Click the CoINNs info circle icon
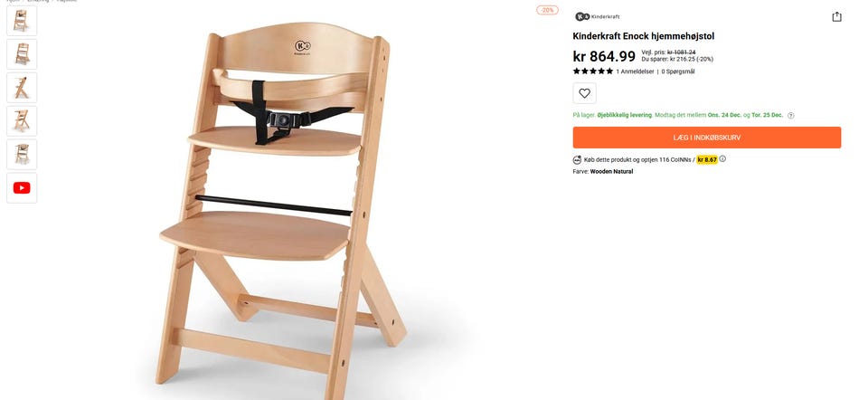 (722, 159)
